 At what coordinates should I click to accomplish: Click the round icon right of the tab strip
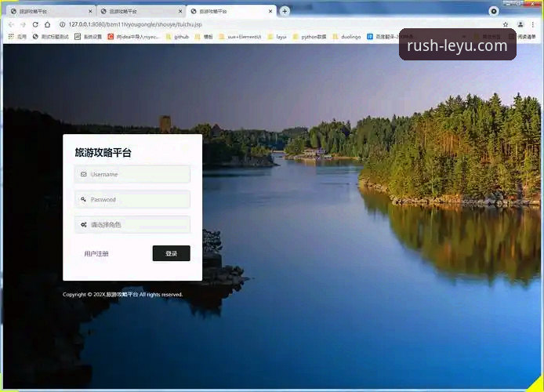tap(493, 12)
